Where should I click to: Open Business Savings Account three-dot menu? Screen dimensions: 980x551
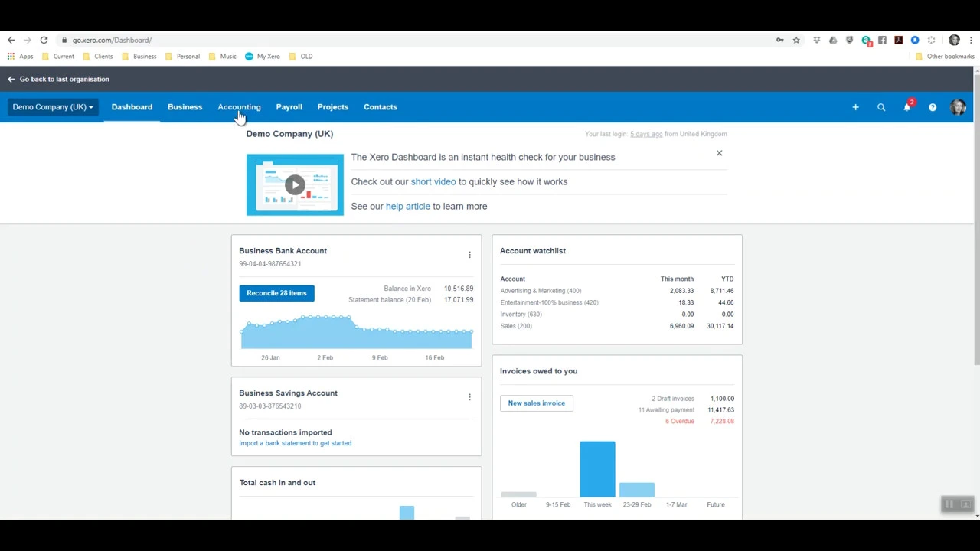[469, 397]
